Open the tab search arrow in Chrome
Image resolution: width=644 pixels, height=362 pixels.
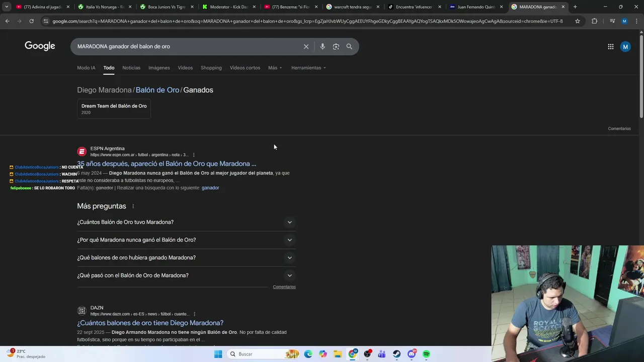click(7, 7)
